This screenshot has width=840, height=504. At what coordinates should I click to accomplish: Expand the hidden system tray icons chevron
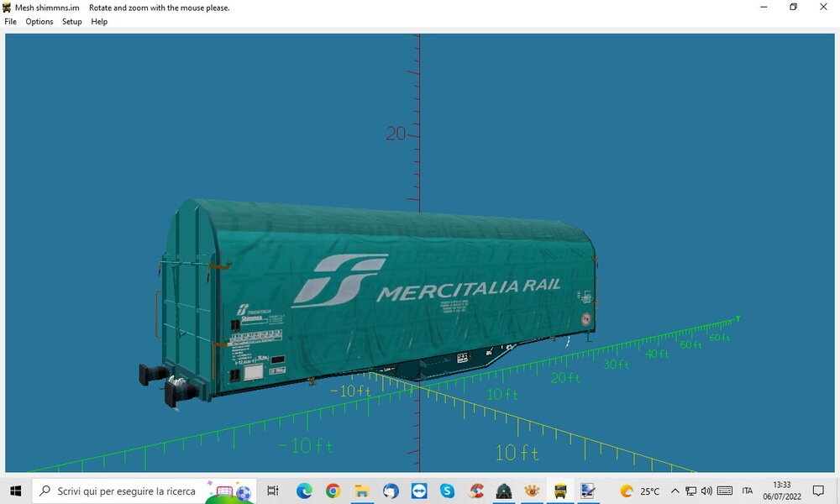pos(675,491)
